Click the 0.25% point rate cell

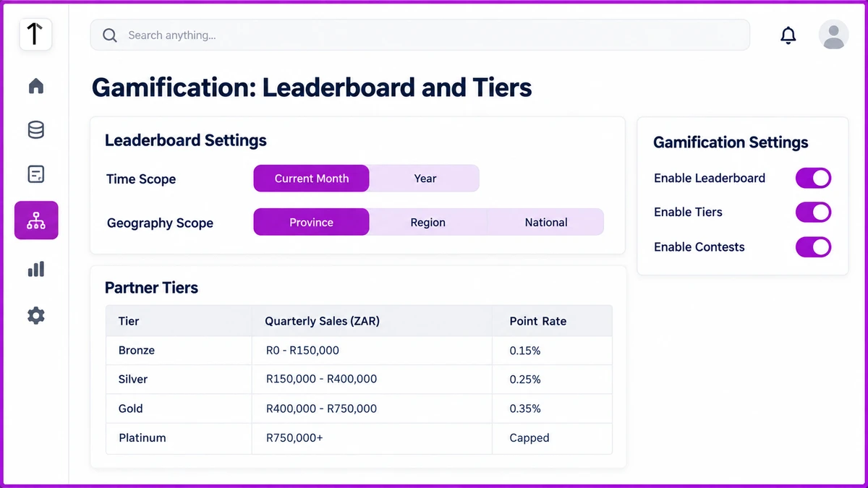click(x=552, y=380)
